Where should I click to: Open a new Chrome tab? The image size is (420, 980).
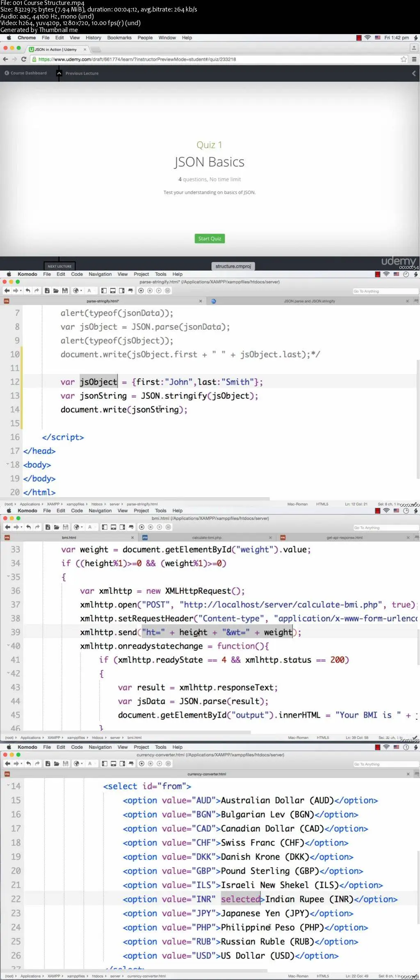96,49
